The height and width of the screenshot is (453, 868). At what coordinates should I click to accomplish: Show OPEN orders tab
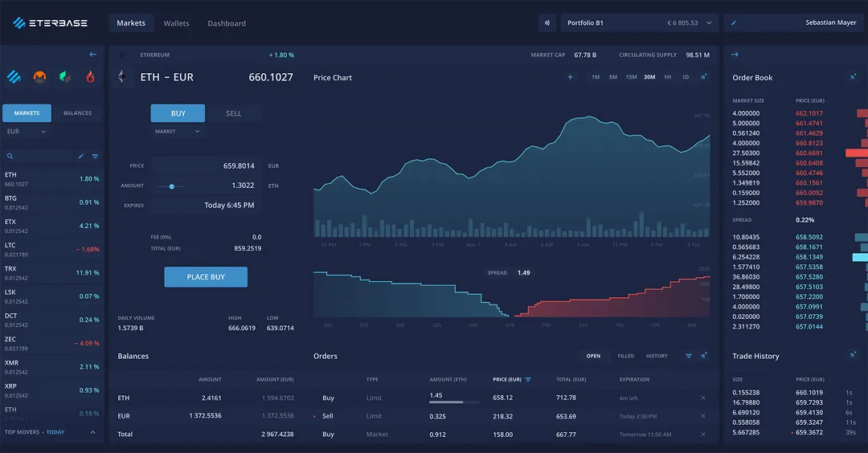click(593, 356)
